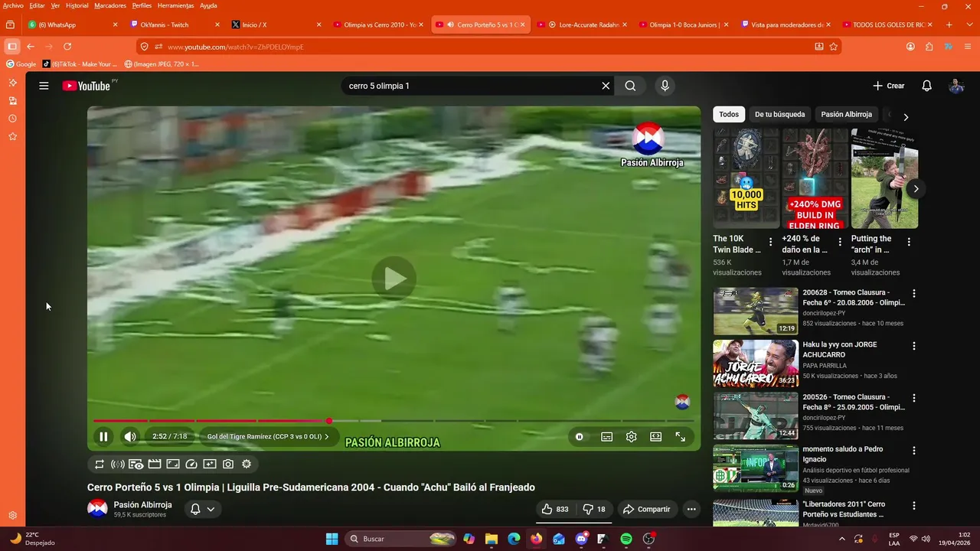The image size is (980, 551).
Task: Toggle autoplay switch in player
Action: coord(580,437)
